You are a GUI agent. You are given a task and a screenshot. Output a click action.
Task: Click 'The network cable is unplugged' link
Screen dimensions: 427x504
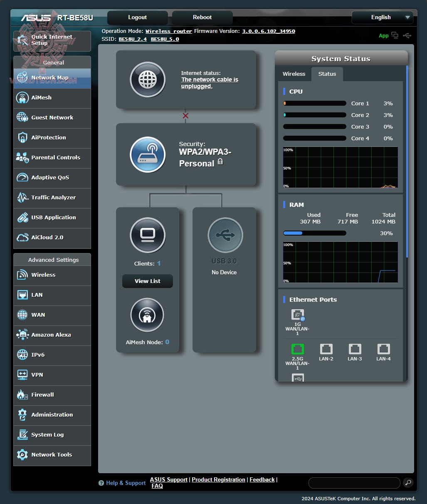(210, 83)
